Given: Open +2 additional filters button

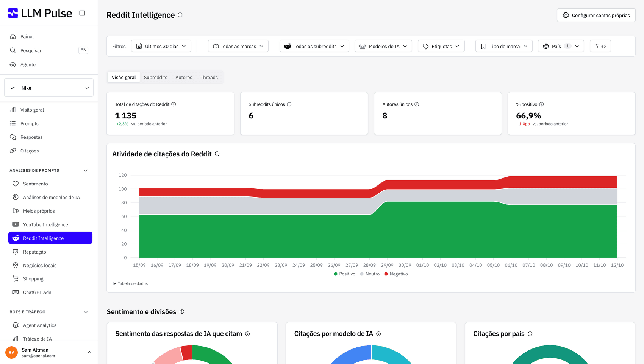Looking at the screenshot, I should coord(600,46).
